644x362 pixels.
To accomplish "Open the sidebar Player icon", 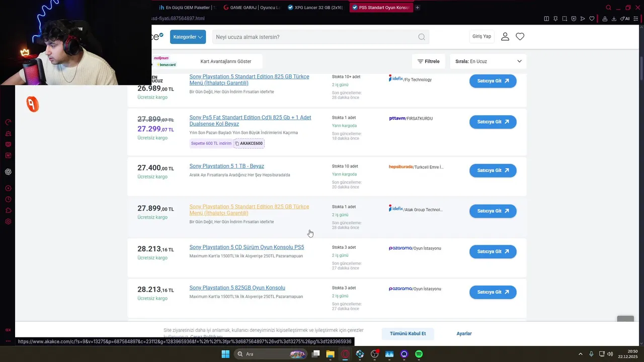I will click(x=8, y=189).
